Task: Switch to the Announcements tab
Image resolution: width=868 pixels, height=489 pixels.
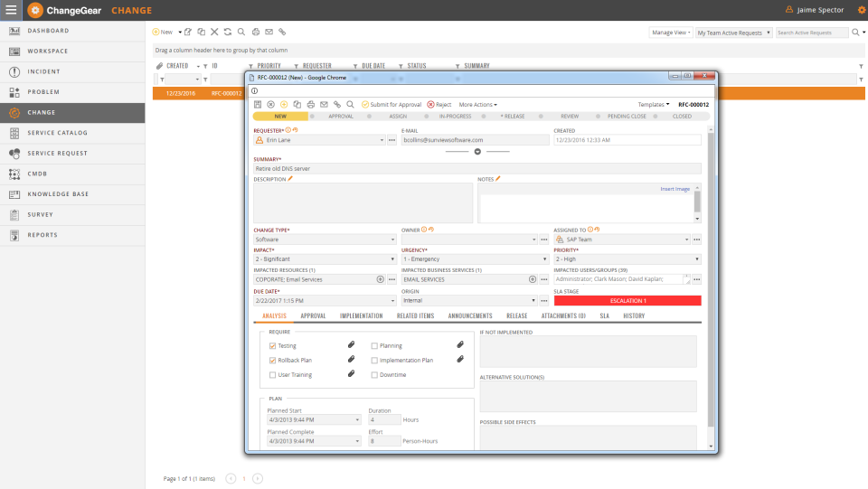Action: click(x=470, y=315)
